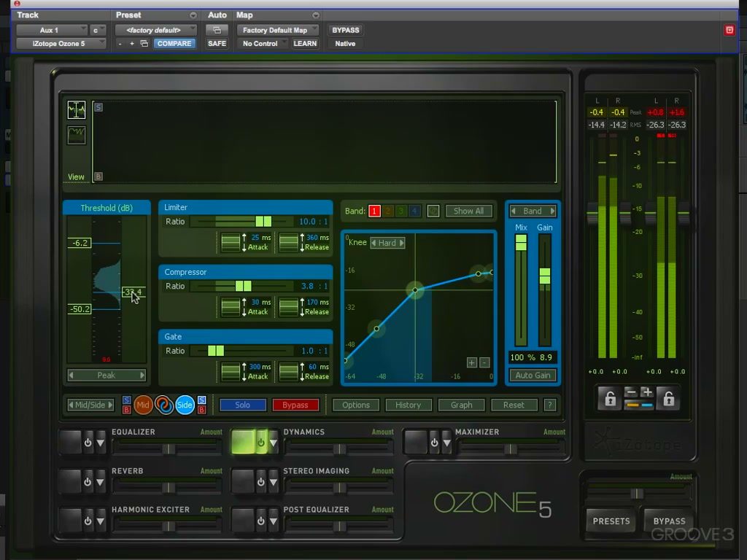Open the factory default preset dropdown
The image size is (747, 560).
click(x=156, y=30)
